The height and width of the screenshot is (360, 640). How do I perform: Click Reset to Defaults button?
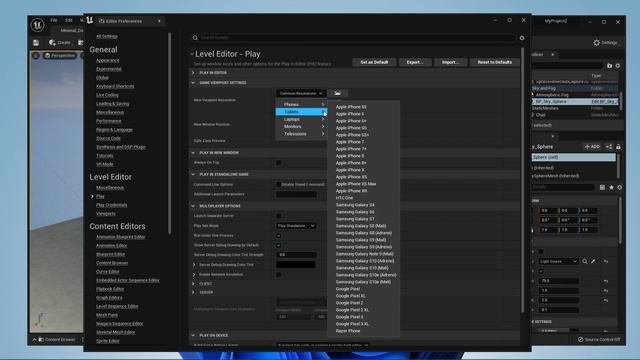(494, 62)
